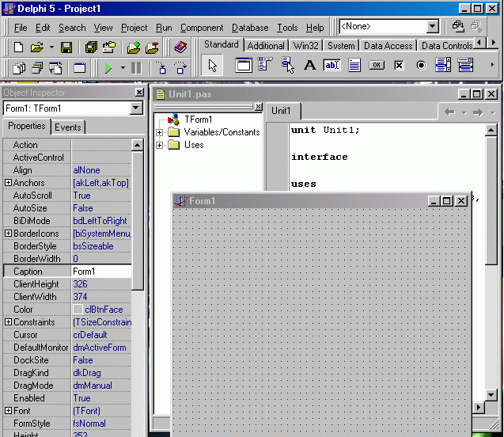
Task: Open the Help contents book icon
Action: pyautogui.click(x=180, y=47)
